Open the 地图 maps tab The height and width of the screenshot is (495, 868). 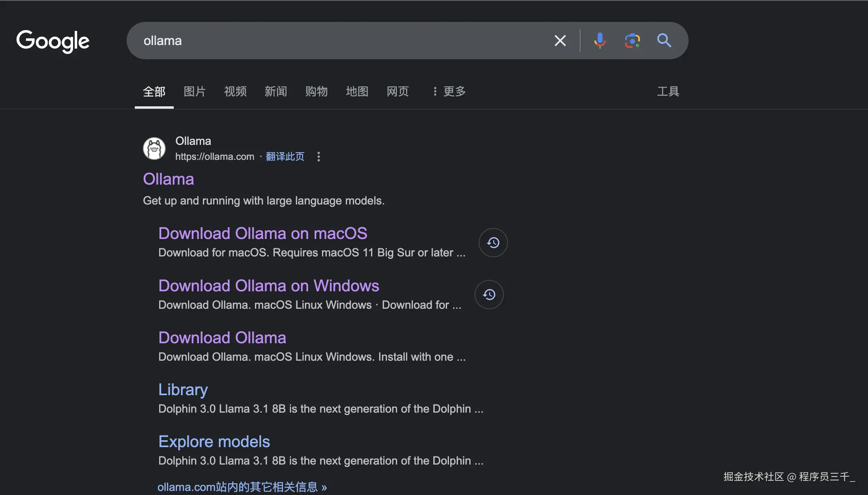tap(357, 91)
